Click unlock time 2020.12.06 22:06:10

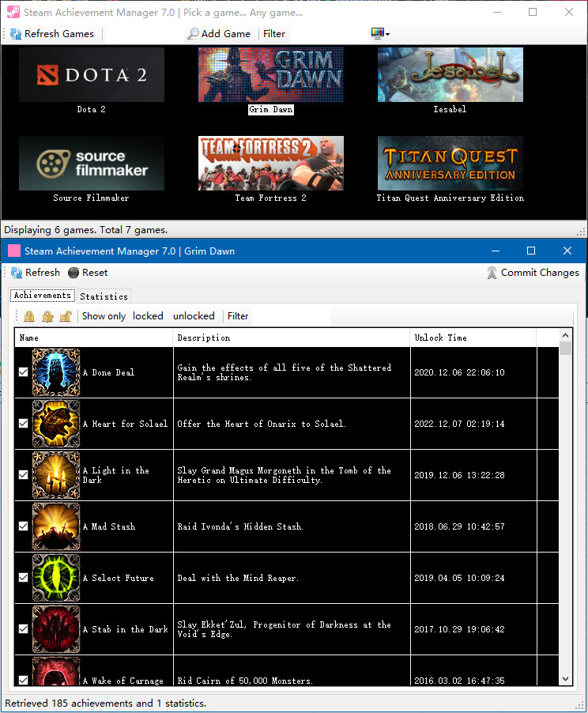coord(459,372)
